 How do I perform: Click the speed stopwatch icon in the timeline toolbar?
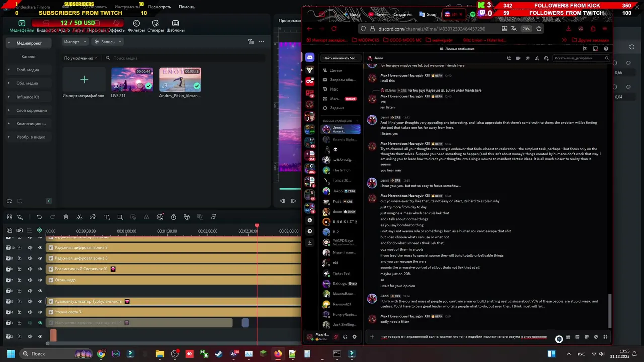pos(173,217)
